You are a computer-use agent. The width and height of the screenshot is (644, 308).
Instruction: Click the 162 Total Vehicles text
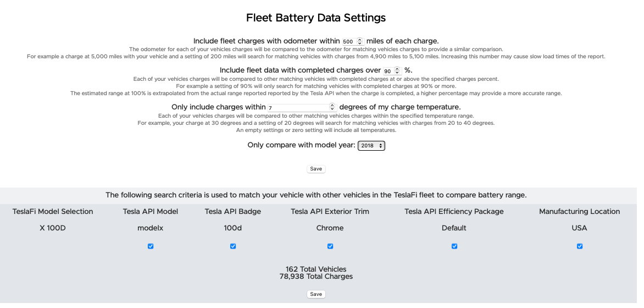pos(316,269)
